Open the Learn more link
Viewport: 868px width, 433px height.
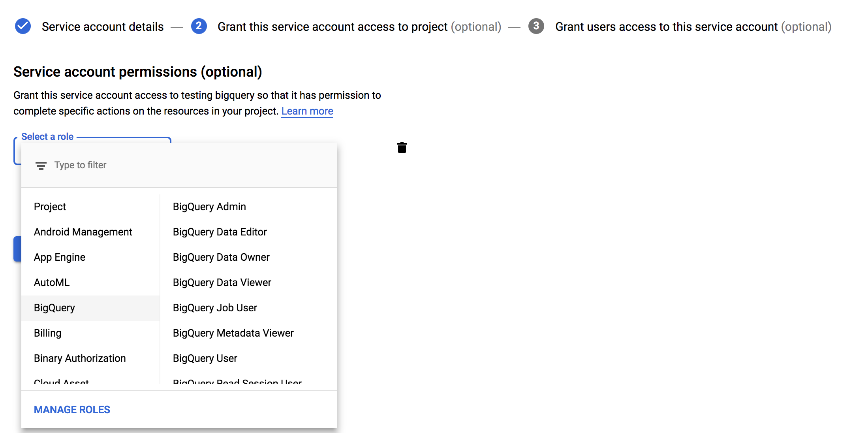pos(307,111)
